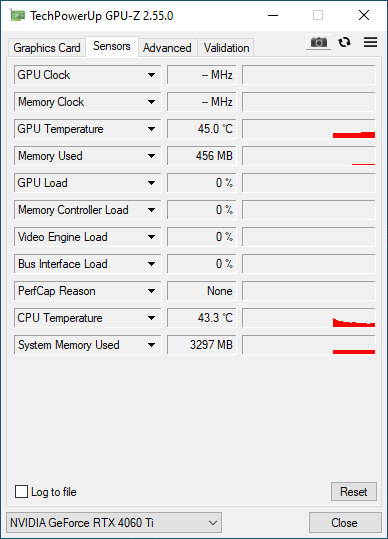The width and height of the screenshot is (388, 539).
Task: Select the NVIDIA GeForce RTX 4060 Ti combo box
Action: [114, 522]
